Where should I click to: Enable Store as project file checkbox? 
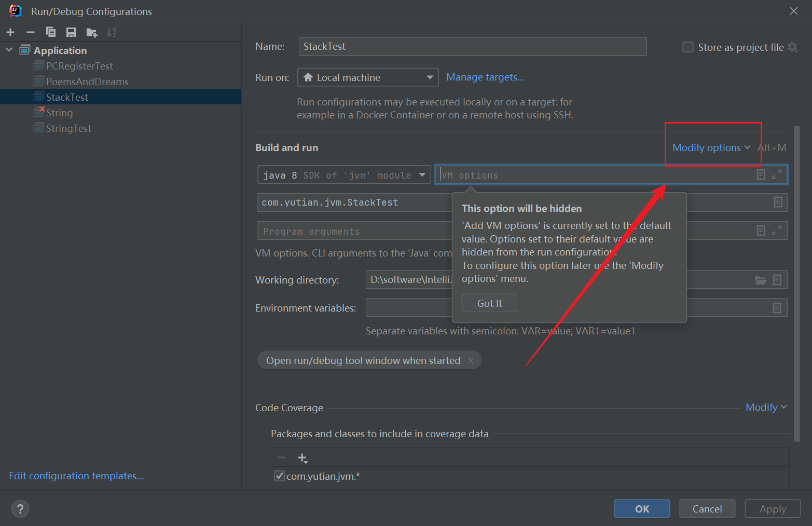(x=688, y=47)
